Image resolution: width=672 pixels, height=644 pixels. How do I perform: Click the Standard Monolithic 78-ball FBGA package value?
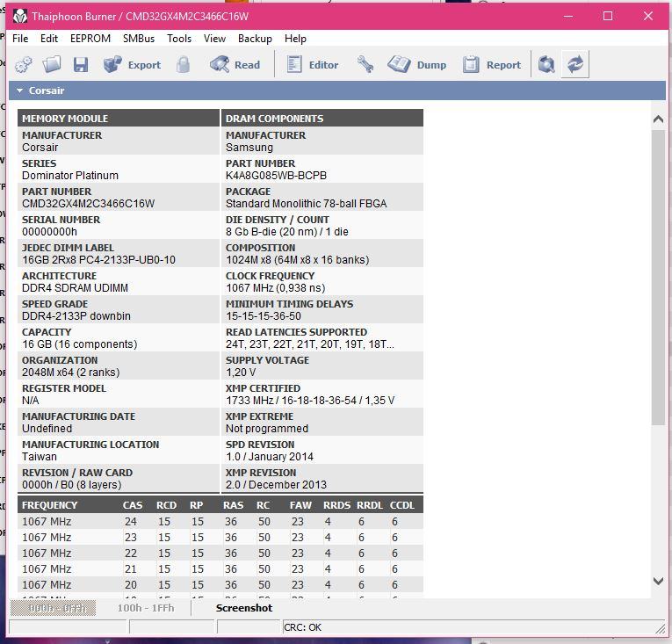[306, 204]
